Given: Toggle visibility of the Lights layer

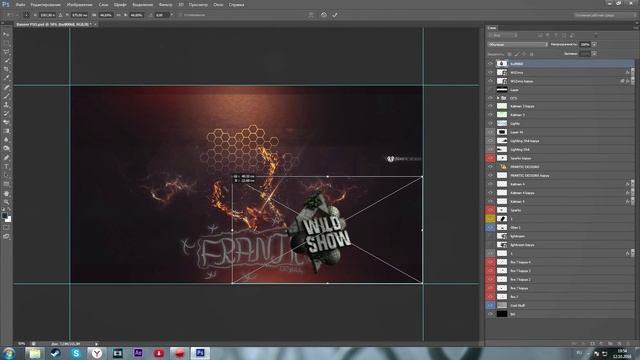Looking at the screenshot, I should click(490, 123).
